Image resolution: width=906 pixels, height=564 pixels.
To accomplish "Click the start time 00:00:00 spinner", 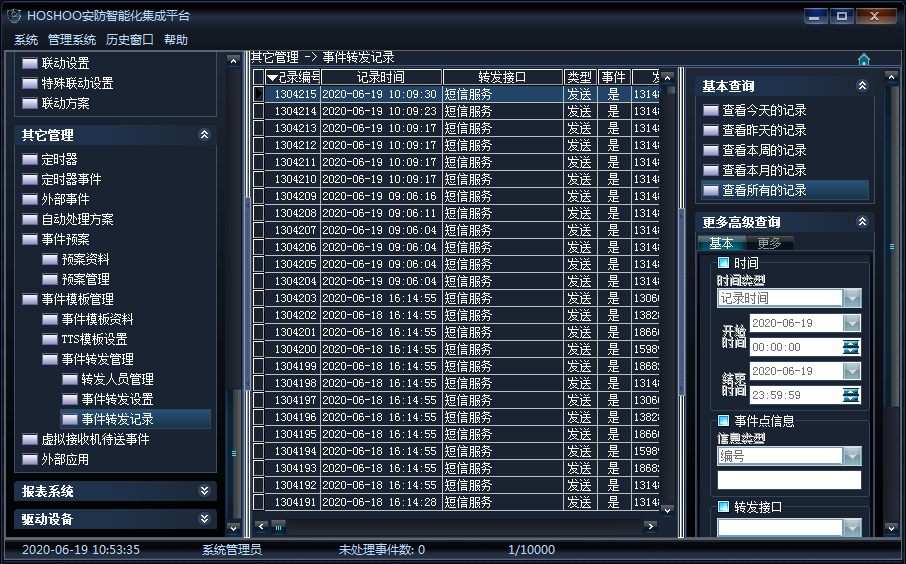I will [851, 347].
